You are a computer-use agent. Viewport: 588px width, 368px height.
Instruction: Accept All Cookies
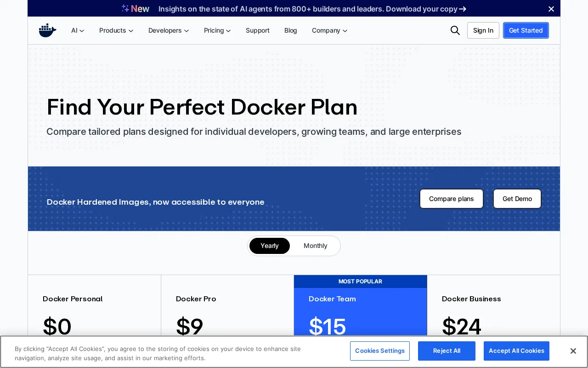pos(516,351)
